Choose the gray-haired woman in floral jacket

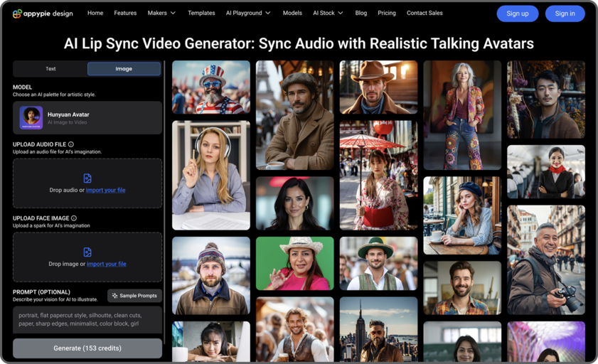click(x=462, y=115)
